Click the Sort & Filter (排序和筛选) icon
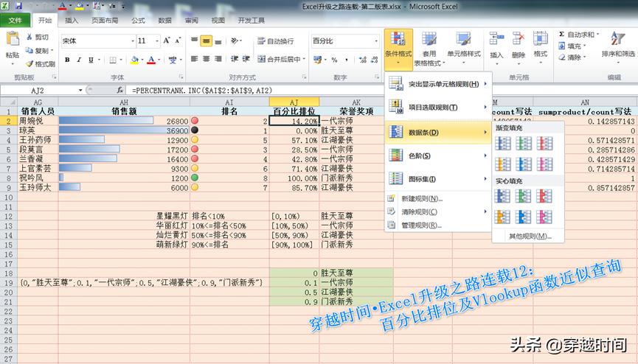638x364 pixels. (617, 38)
